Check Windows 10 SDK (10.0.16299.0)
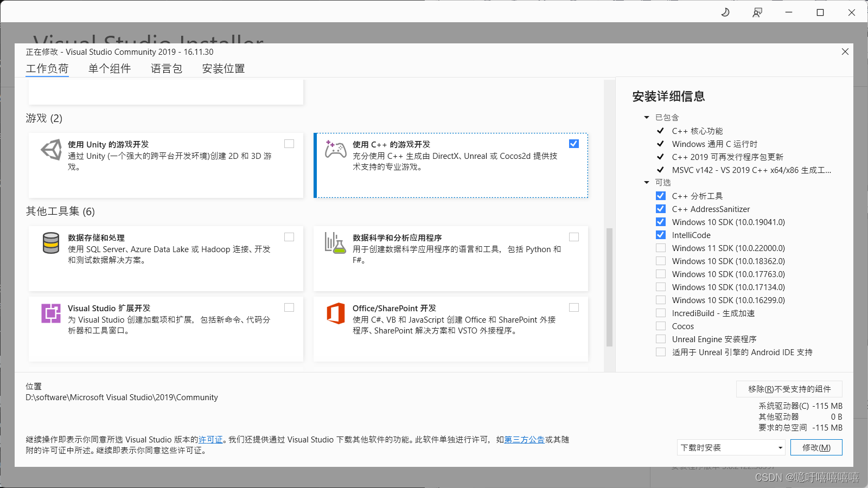868x488 pixels. pos(660,300)
